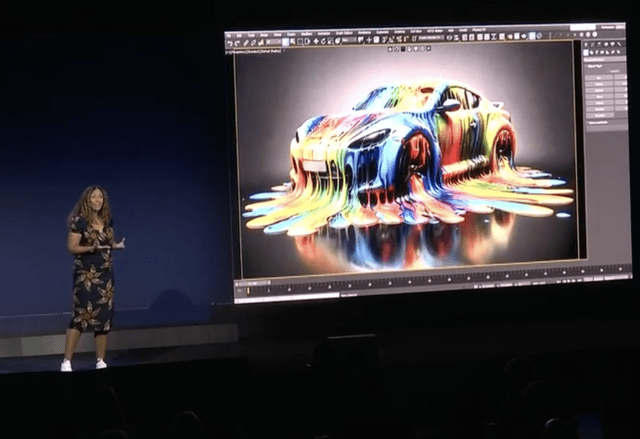640x439 pixels.
Task: Activate the highlighted Select Object tool
Action: [285, 42]
